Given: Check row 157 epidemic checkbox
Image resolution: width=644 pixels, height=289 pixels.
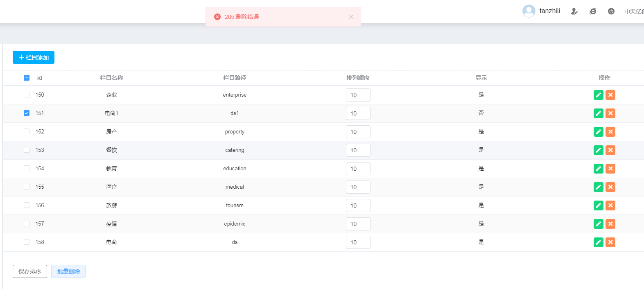Looking at the screenshot, I should 27,224.
